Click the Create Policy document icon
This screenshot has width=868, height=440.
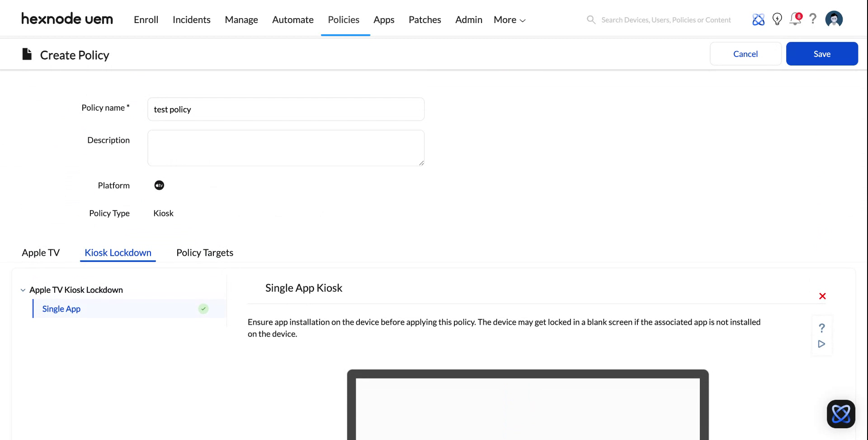click(x=27, y=54)
